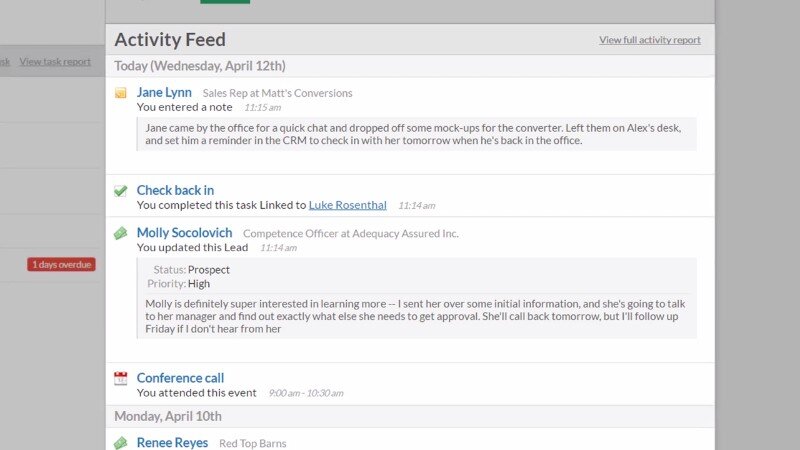Viewport: 800px width, 450px height.
Task: Open the View task report link
Action: pyautogui.click(x=55, y=62)
